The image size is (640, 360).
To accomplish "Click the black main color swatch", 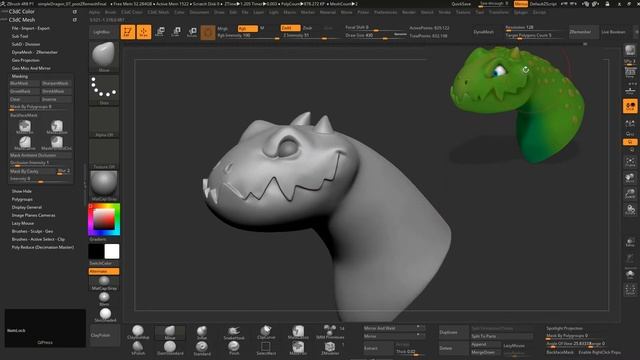I will (96, 251).
